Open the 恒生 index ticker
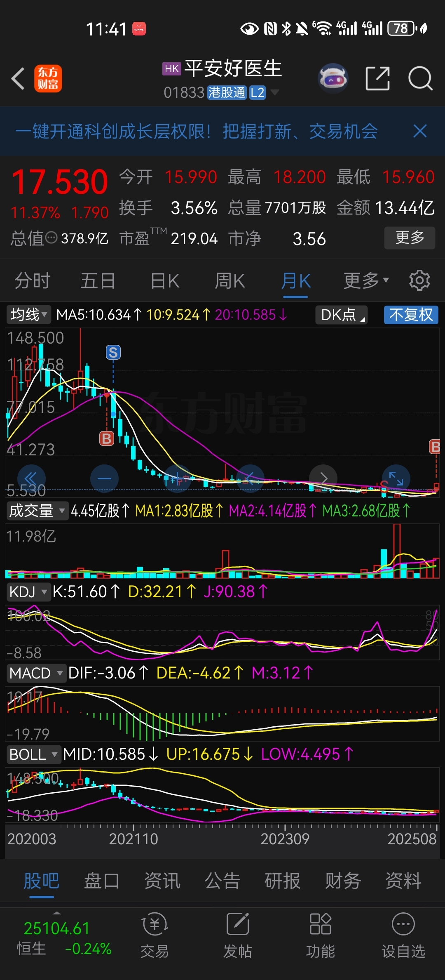Image resolution: width=445 pixels, height=980 pixels. (x=64, y=938)
